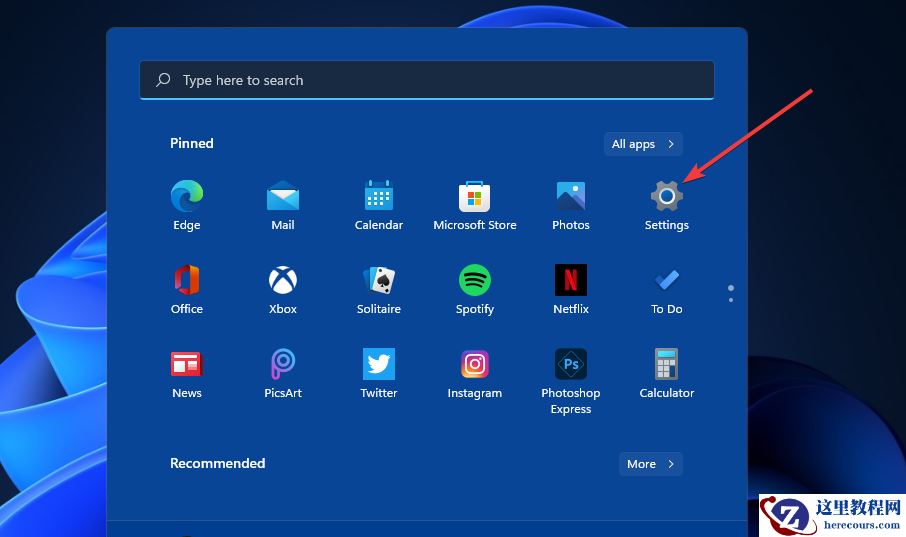
Task: Open the Twitter app
Action: click(378, 373)
